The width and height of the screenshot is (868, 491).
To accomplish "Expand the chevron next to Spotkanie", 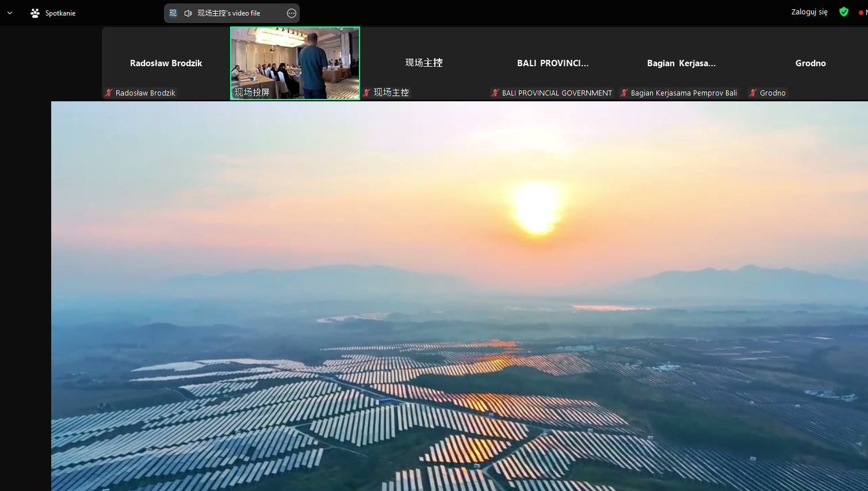I will 10,13.
